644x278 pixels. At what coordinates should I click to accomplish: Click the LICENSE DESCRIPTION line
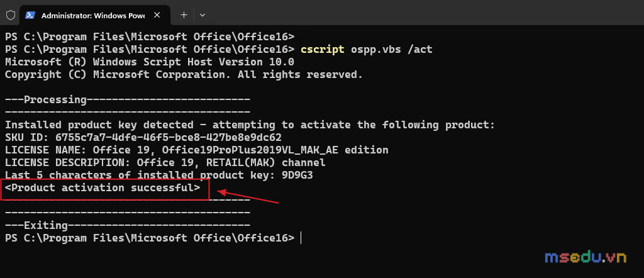pos(165,163)
